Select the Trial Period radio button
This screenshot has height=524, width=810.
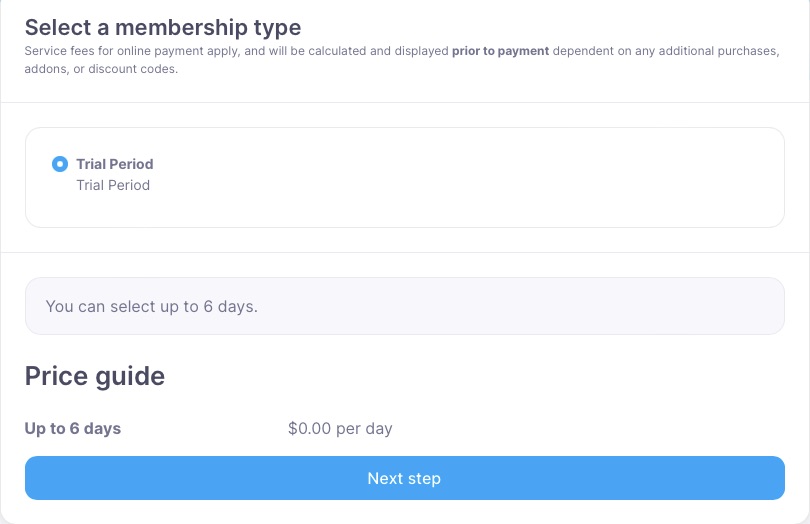click(x=60, y=164)
